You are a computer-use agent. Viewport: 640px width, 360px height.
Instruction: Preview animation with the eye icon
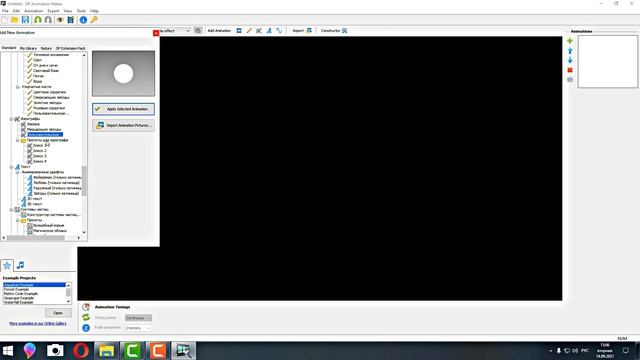(x=60, y=20)
